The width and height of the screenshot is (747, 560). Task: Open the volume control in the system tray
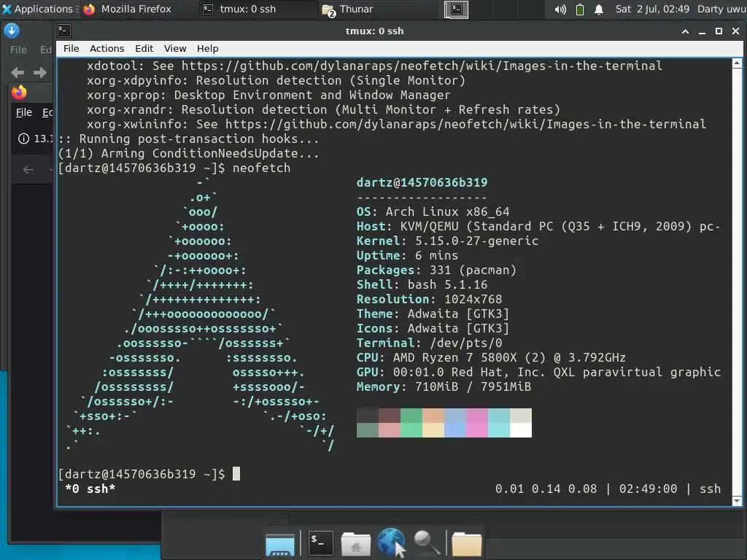560,9
